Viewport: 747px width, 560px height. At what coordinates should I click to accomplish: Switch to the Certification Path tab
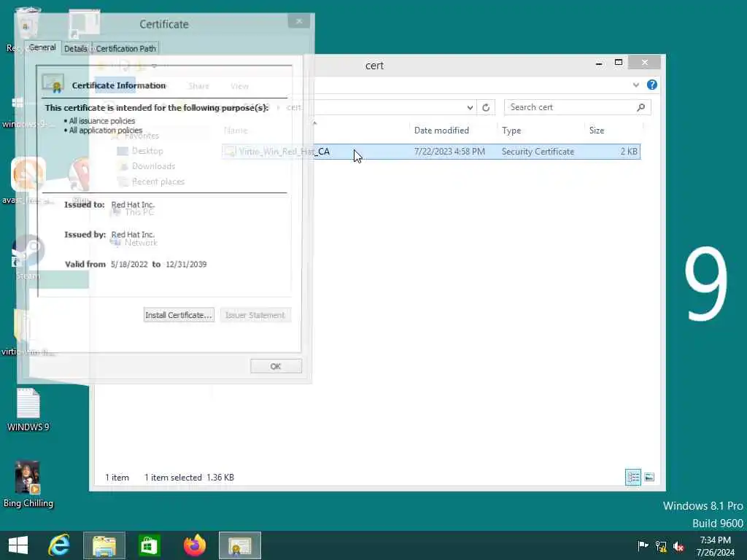click(125, 49)
